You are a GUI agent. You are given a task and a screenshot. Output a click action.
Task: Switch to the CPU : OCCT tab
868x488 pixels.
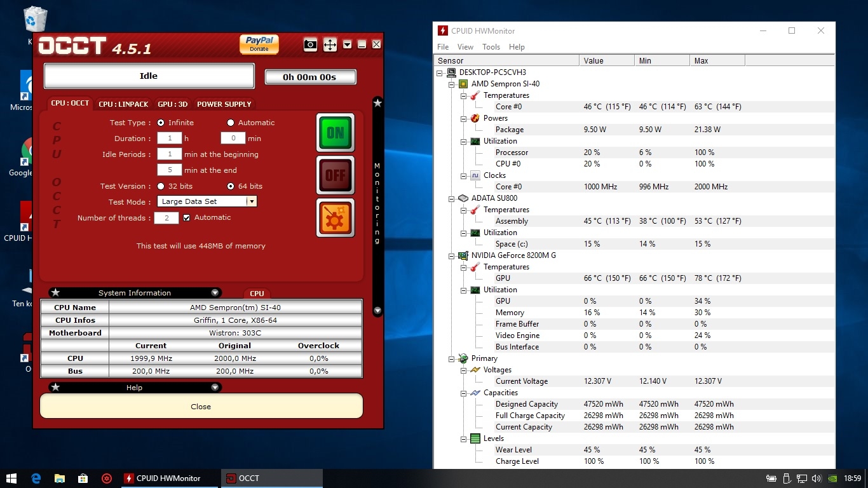point(70,103)
